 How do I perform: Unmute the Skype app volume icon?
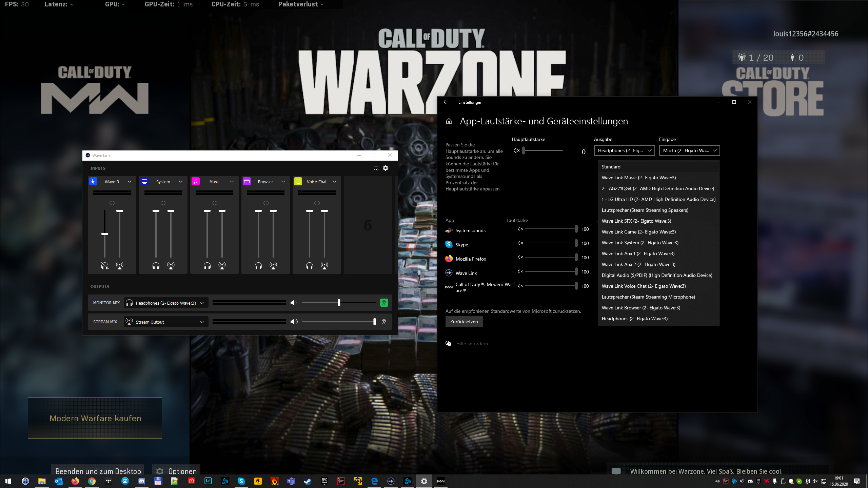[520, 243]
